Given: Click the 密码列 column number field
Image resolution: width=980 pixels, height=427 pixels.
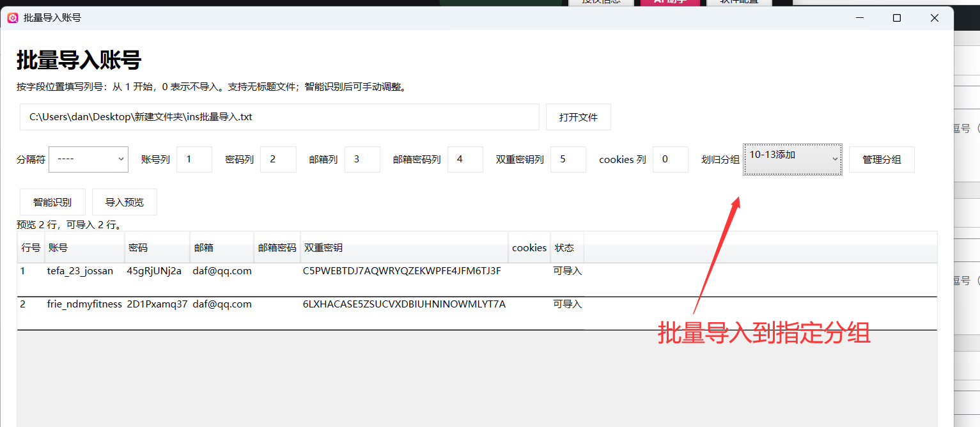Looking at the screenshot, I should 278,159.
